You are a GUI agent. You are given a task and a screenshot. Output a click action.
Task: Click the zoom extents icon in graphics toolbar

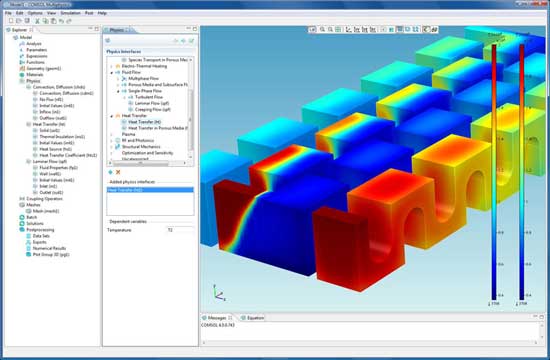[338, 29]
